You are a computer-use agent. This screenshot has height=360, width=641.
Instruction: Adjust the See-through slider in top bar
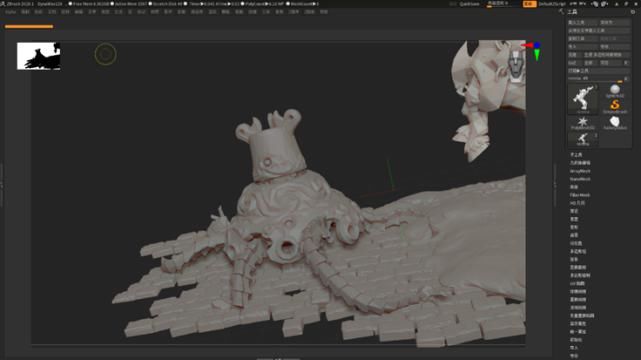(x=498, y=4)
